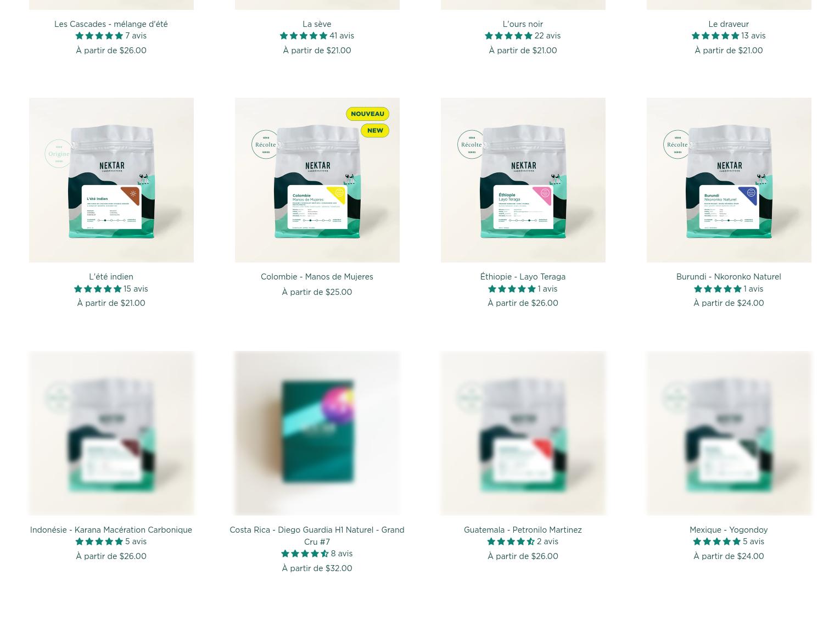Click the half-star rating under Guatemala
The height and width of the screenshot is (620, 840).
511,541
